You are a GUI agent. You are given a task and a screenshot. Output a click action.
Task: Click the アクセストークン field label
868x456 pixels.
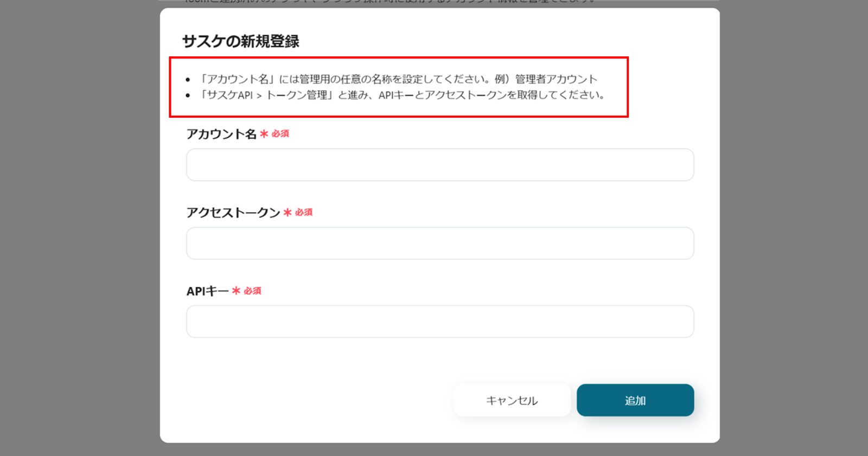click(233, 213)
